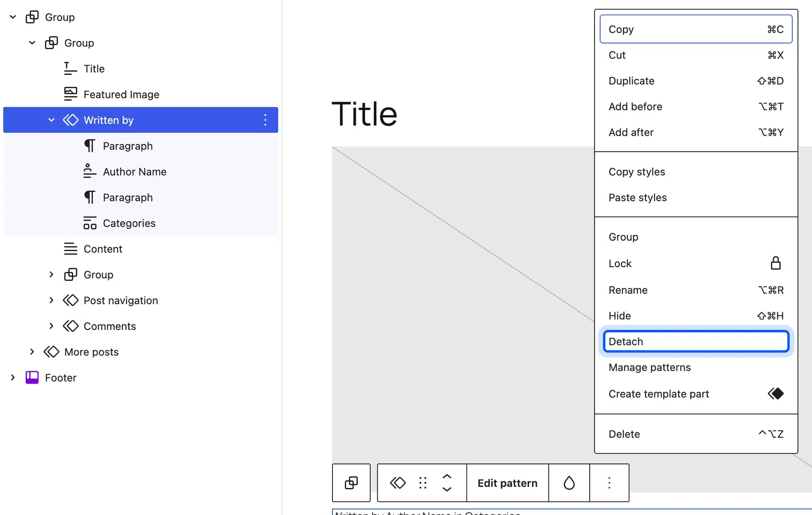Choose Rename from the menu
Image resolution: width=812 pixels, height=515 pixels.
[x=696, y=290]
